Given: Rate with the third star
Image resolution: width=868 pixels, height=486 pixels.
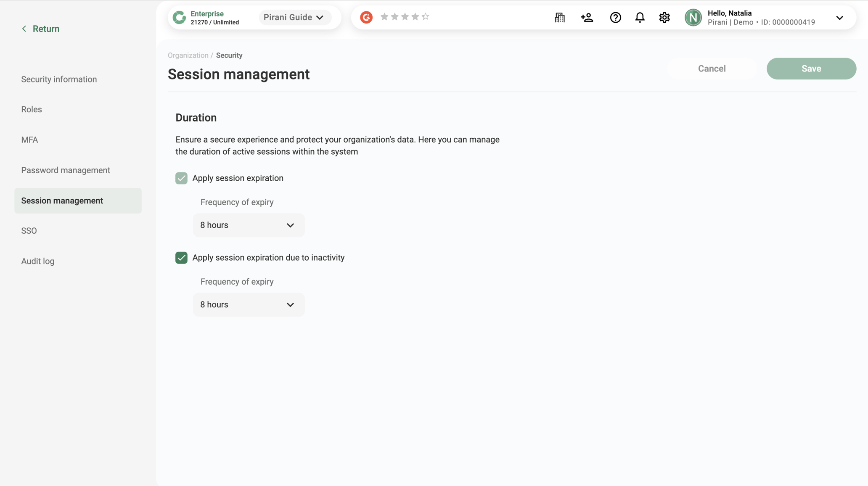Looking at the screenshot, I should (x=405, y=16).
